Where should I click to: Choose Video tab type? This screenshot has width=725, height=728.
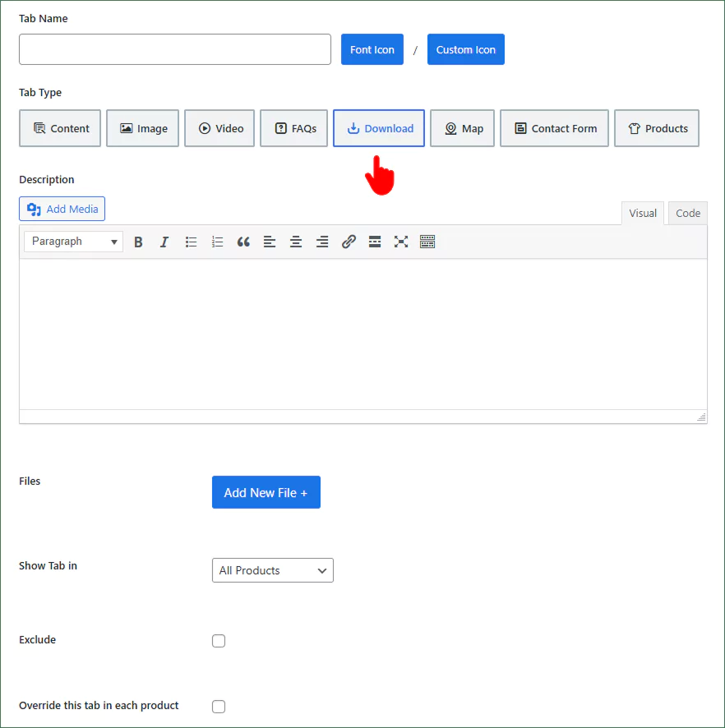click(219, 128)
